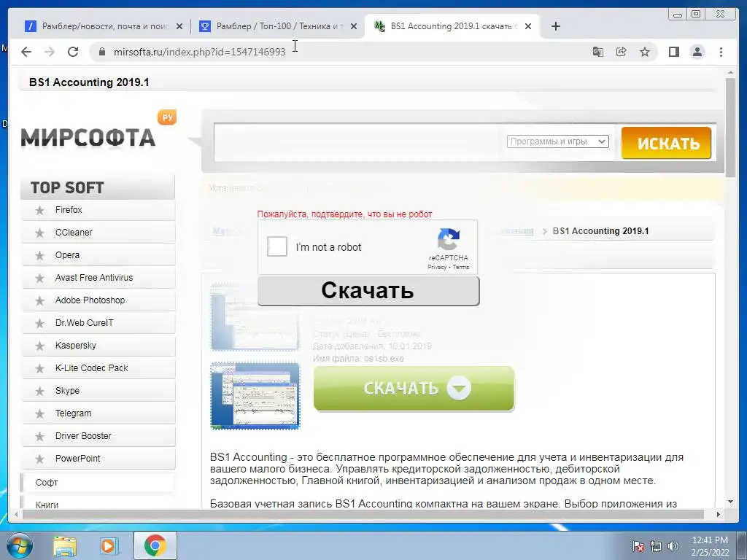Switch to the Рамблер Топ-100 tab
Viewport: 747px width, 560px height.
278,26
